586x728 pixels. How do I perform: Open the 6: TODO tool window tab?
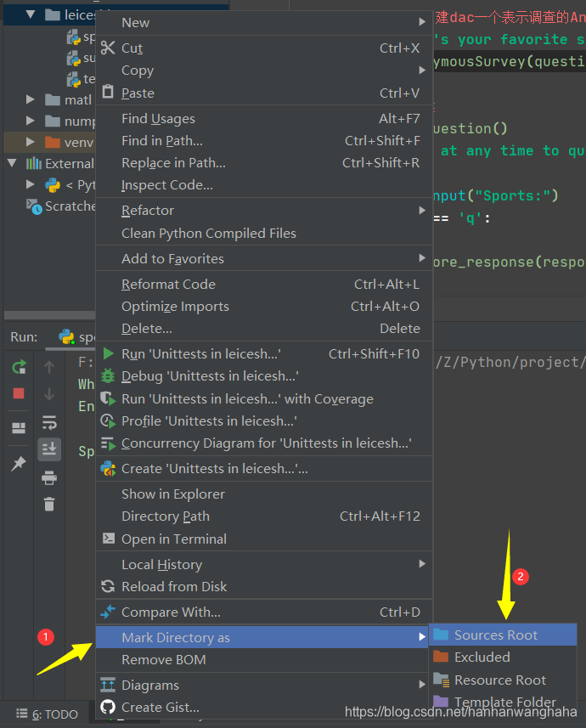(47, 714)
